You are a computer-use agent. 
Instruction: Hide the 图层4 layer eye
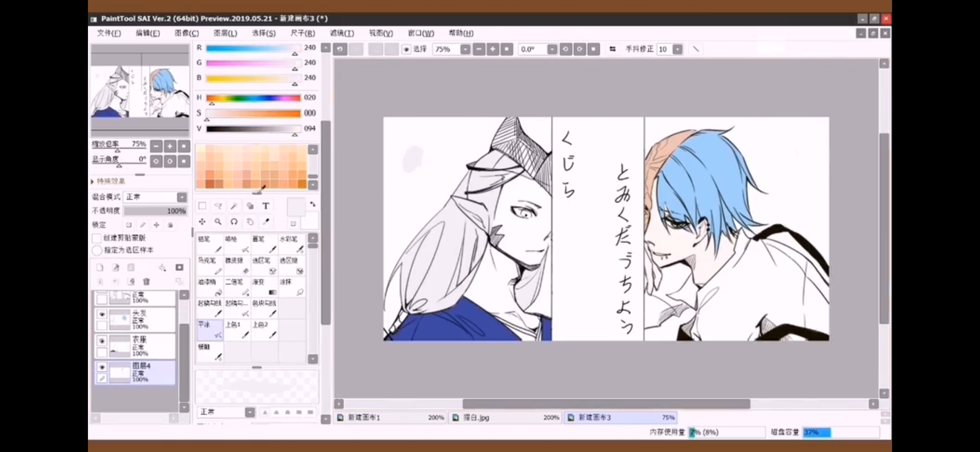(102, 367)
